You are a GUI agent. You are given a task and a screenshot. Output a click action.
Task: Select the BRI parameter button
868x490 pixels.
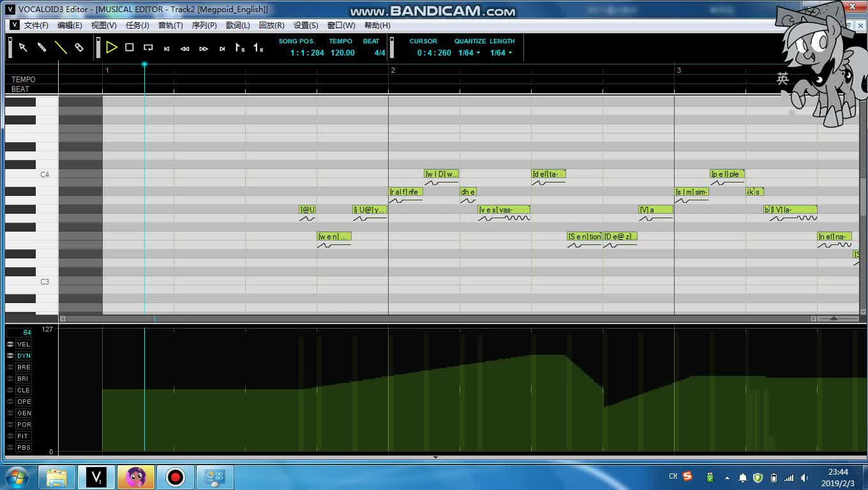click(24, 379)
